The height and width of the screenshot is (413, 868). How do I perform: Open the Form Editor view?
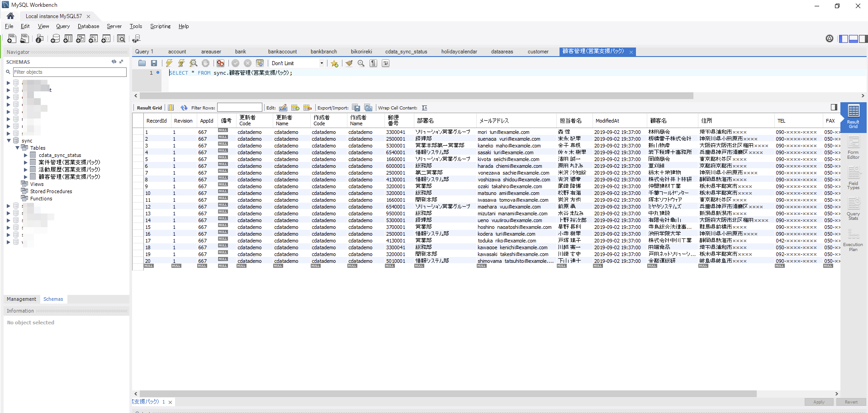coord(853,148)
